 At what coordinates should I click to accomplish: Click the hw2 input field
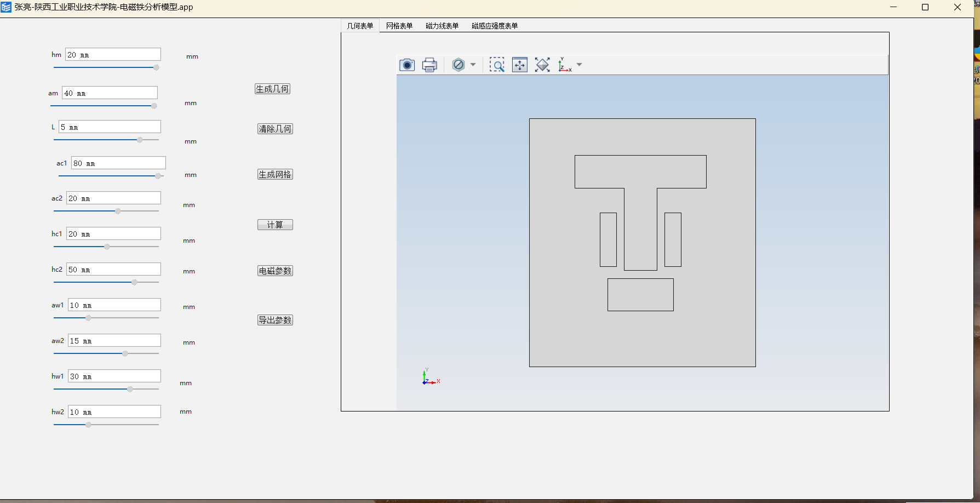[x=114, y=411]
